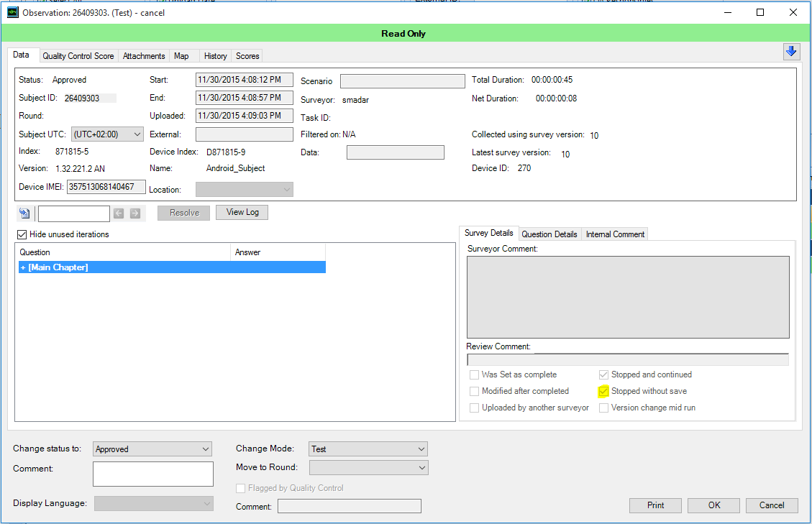The width and height of the screenshot is (812, 524).
Task: Switch to the Quality Control Score tab
Action: [x=78, y=56]
